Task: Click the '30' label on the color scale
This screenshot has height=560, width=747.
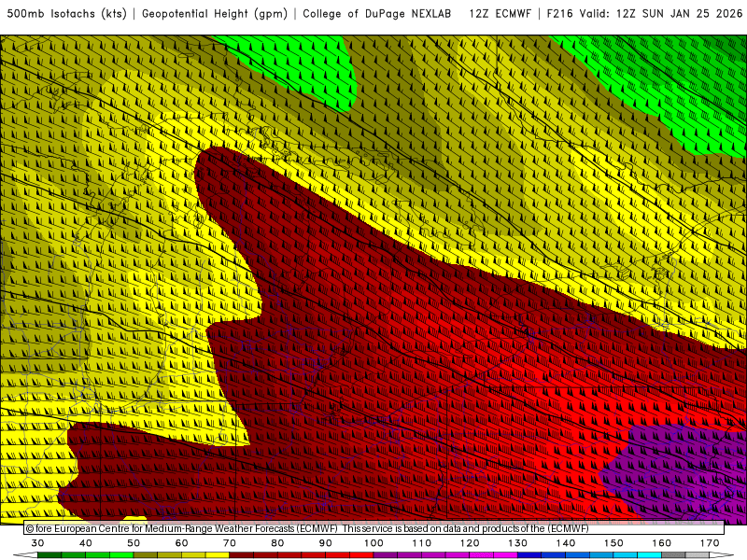Action: coord(37,543)
